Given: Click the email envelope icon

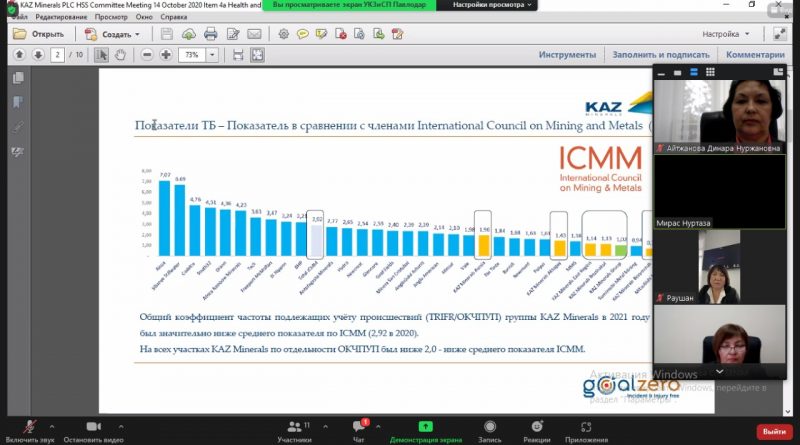Looking at the screenshot, I should pyautogui.click(x=254, y=34).
